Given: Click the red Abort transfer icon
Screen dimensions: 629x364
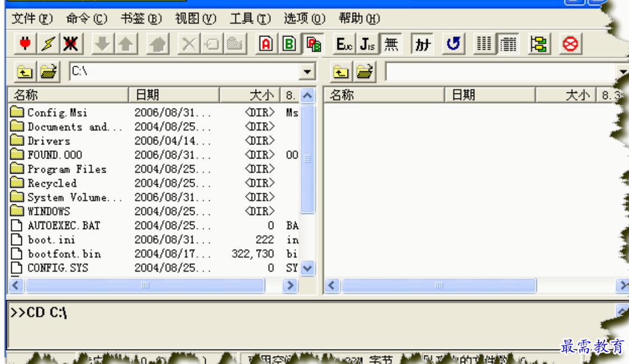Looking at the screenshot, I should [571, 44].
